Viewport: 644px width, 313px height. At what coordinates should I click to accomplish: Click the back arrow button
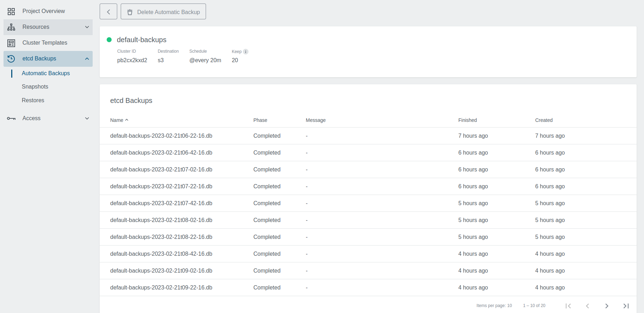[x=108, y=12]
